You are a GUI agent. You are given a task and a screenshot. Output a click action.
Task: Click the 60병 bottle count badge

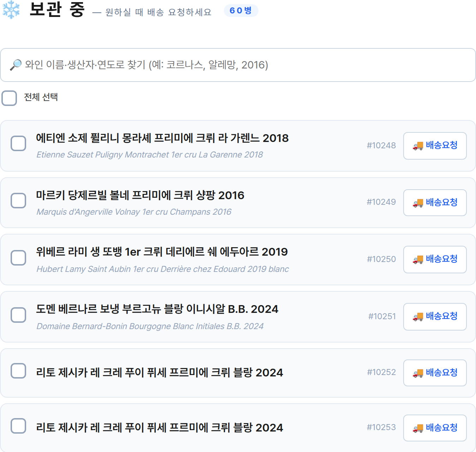241,11
